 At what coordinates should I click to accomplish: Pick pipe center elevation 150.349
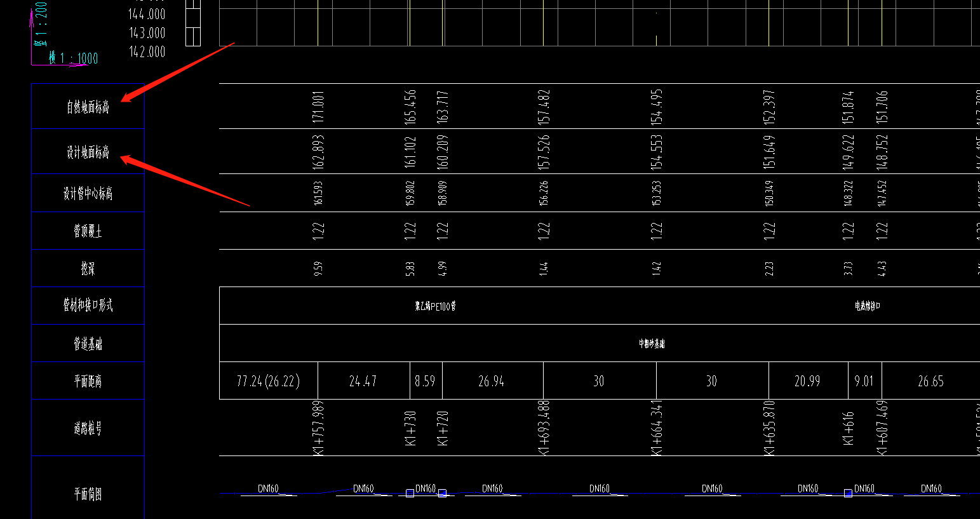point(769,193)
